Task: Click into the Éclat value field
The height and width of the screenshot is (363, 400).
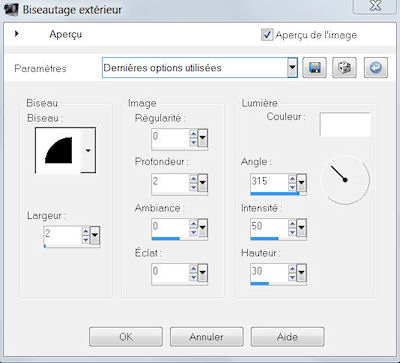Action: tap(170, 272)
